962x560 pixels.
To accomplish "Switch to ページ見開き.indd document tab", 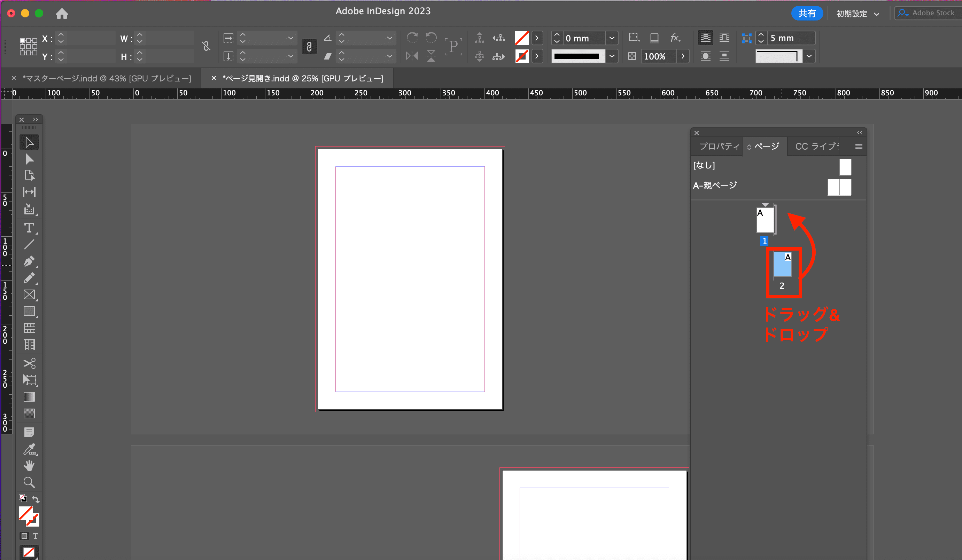I will point(303,78).
